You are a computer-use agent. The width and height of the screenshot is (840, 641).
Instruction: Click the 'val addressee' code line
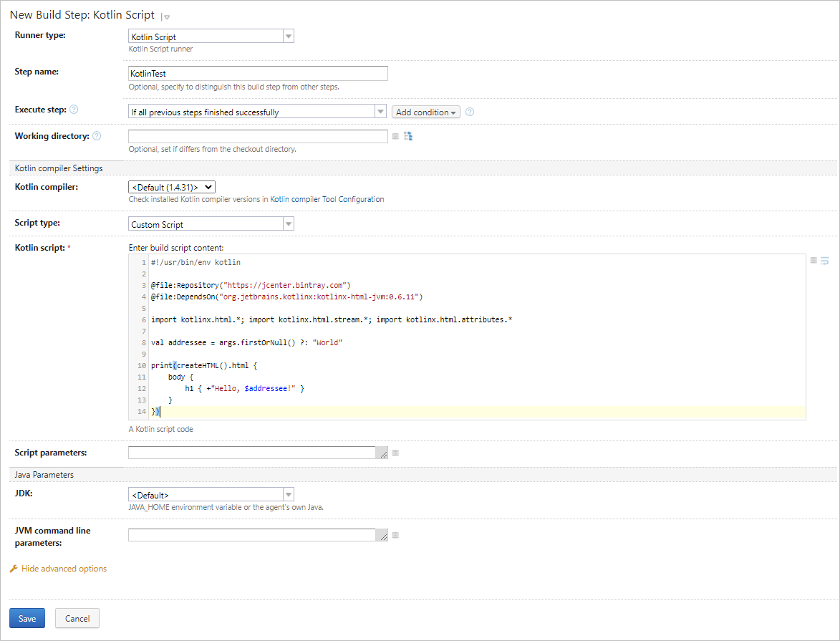point(246,343)
